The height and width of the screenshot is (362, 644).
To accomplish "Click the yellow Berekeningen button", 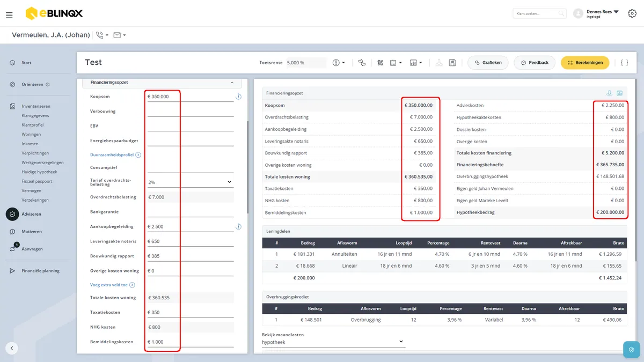I will coord(585,63).
